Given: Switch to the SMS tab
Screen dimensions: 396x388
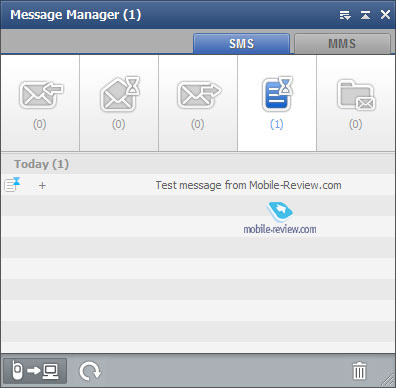Looking at the screenshot, I should click(x=241, y=43).
